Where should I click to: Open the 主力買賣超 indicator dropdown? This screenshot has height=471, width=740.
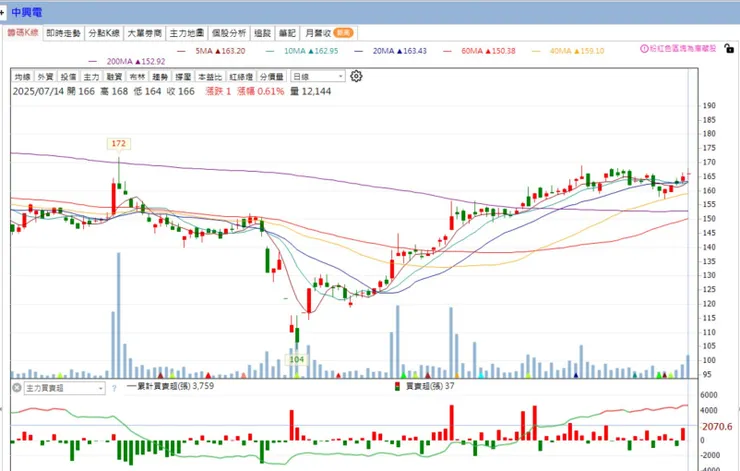65,388
